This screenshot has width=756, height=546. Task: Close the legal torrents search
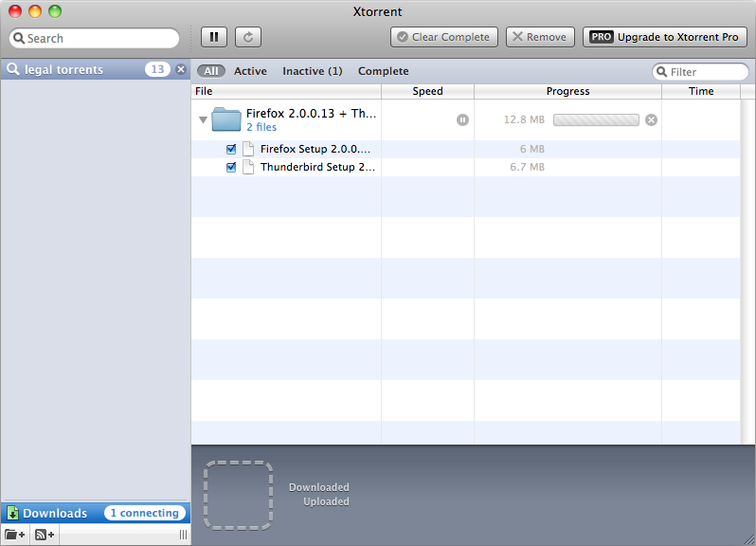181,69
